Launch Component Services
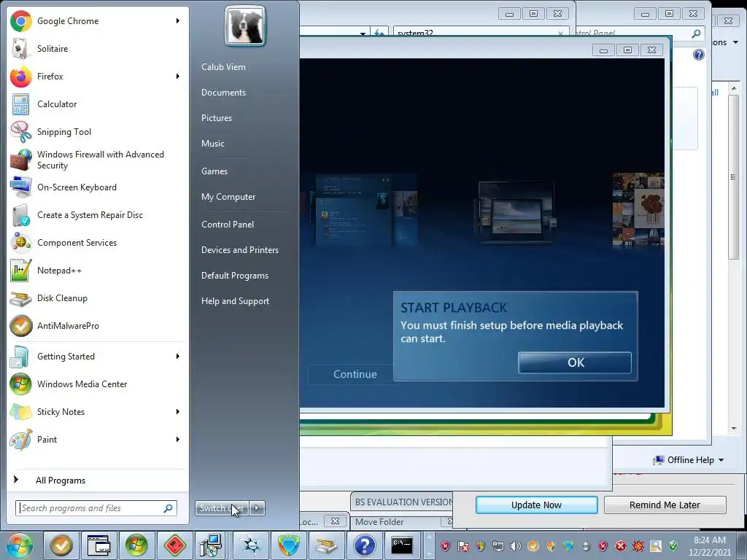Screen dimensions: 747x560 pos(97,242)
